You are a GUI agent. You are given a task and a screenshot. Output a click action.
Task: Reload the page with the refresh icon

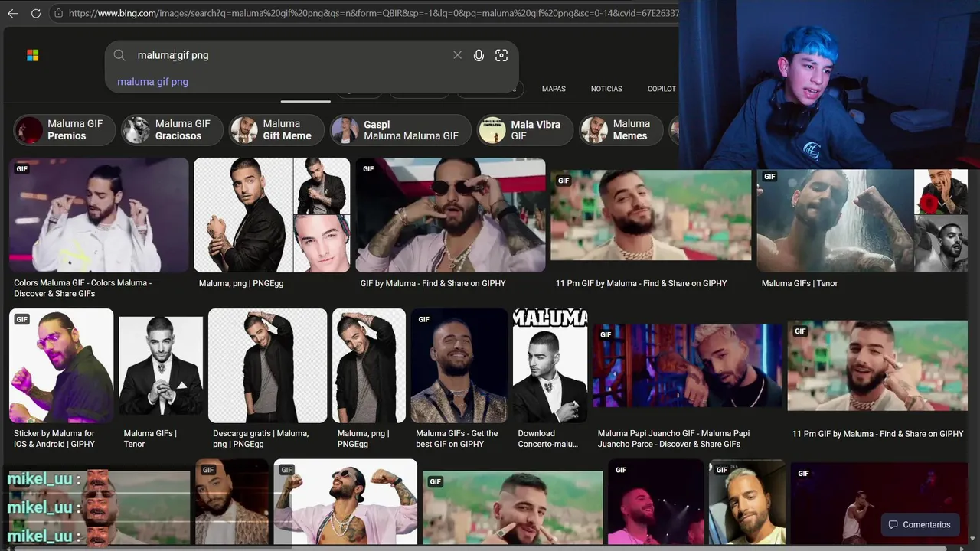[35, 13]
